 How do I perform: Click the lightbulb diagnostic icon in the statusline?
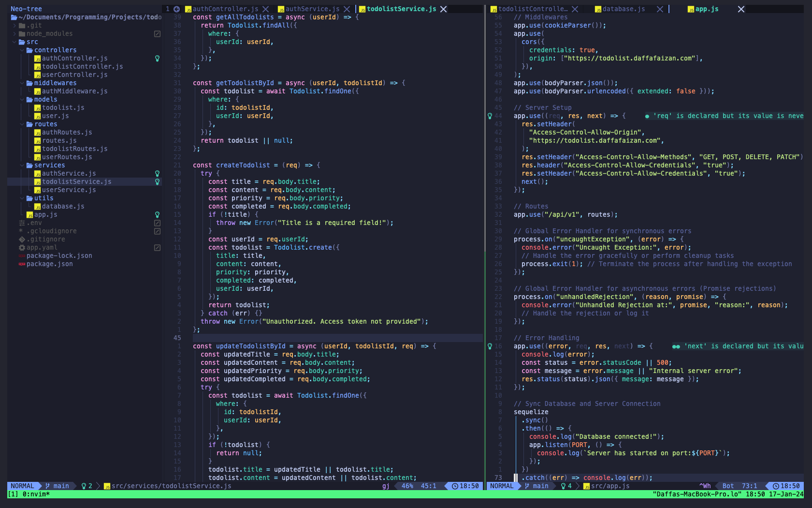[83, 486]
